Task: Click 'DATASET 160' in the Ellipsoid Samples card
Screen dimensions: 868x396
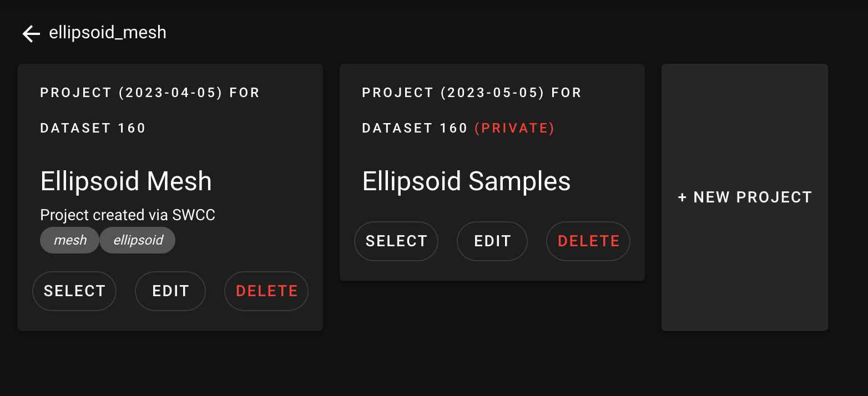Action: point(415,128)
